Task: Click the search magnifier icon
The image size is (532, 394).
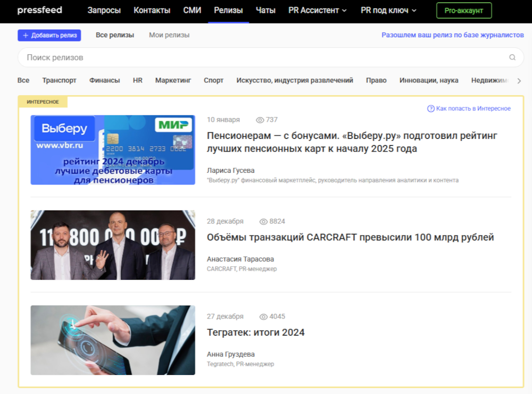Action: click(512, 57)
